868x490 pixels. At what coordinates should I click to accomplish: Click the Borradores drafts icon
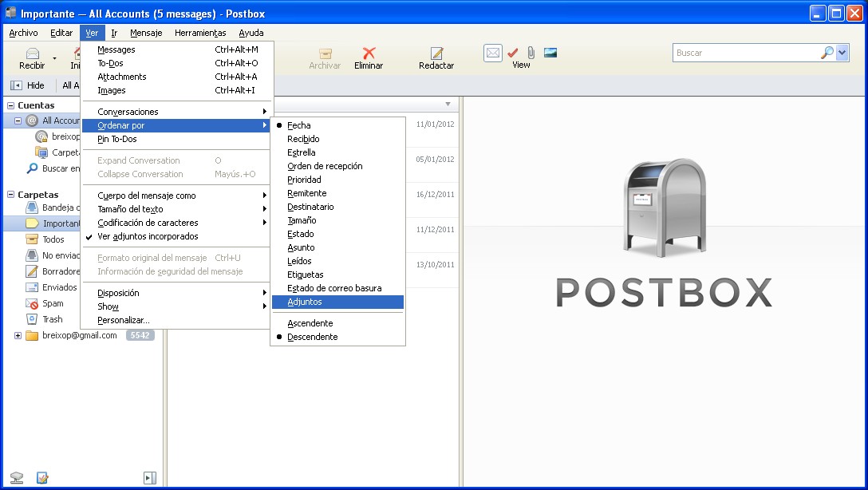[32, 271]
